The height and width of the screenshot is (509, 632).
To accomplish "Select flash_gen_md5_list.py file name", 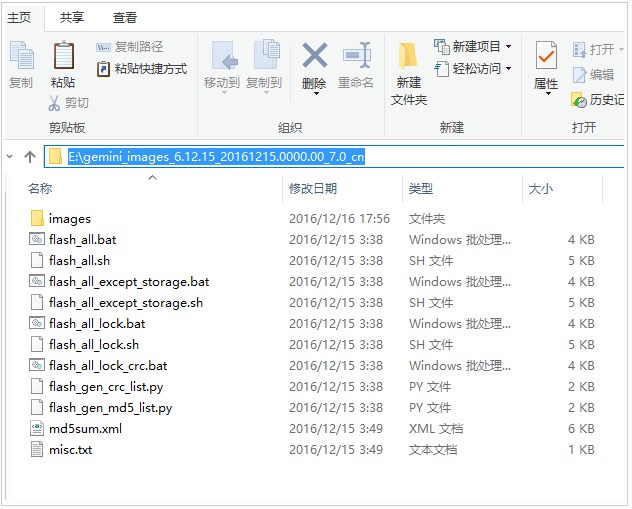I will pyautogui.click(x=110, y=408).
